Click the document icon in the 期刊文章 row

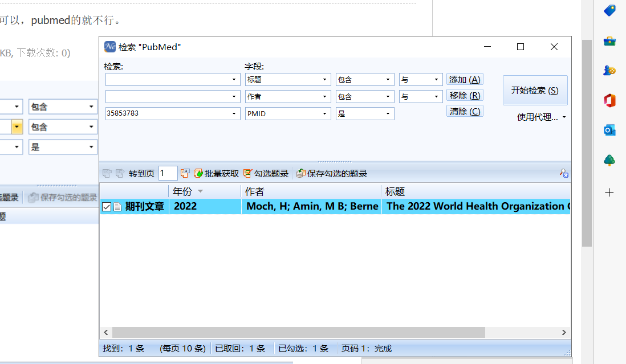click(117, 207)
